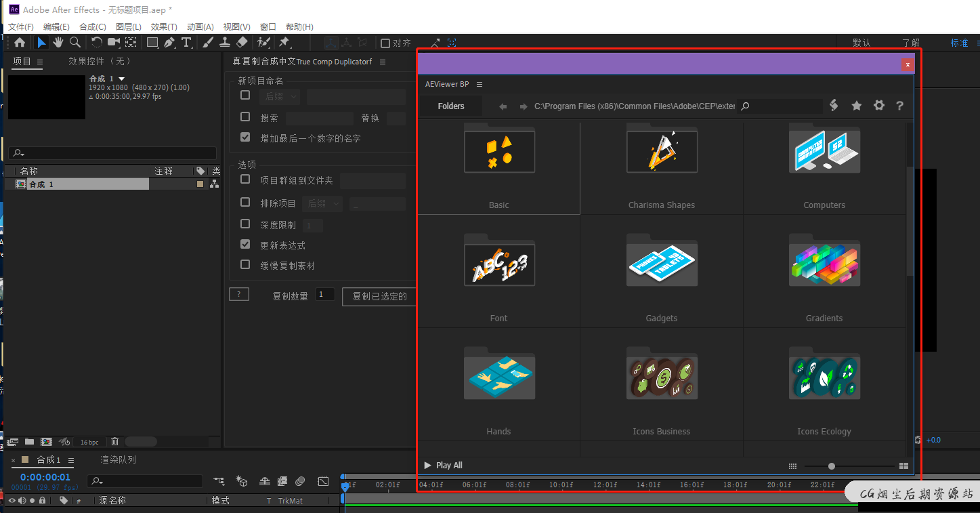Open the 后缀 dropdown beside 排除项目
Screen dimensions: 980x513
(x=322, y=203)
